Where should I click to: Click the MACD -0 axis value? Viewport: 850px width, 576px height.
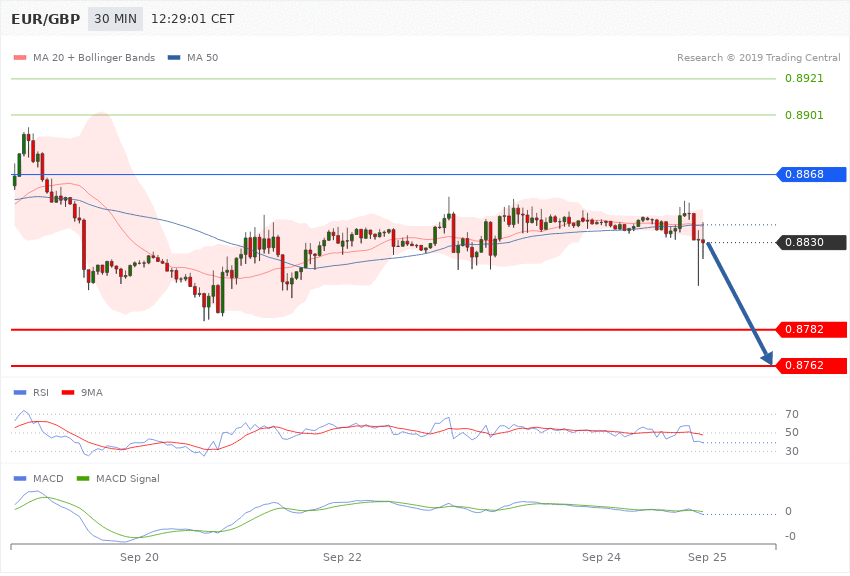[790, 536]
